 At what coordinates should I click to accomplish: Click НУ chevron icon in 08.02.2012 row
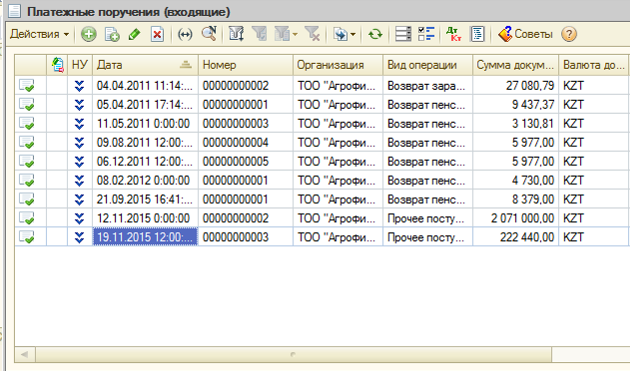80,180
